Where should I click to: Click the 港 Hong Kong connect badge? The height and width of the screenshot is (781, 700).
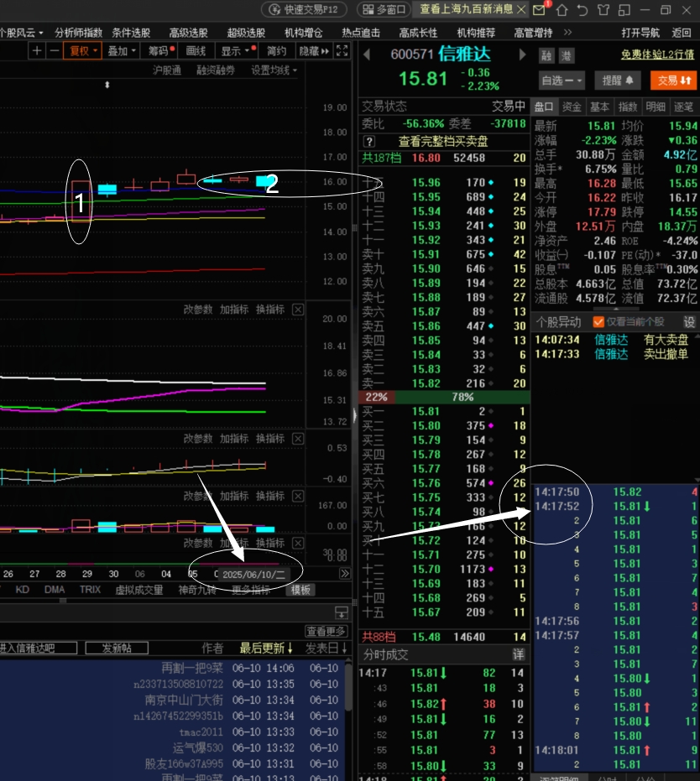click(x=567, y=55)
